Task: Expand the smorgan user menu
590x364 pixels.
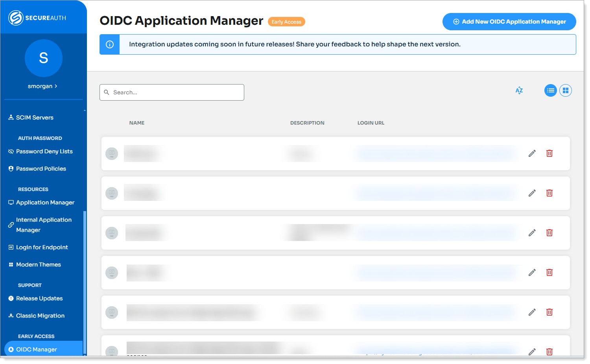Action: 42,86
